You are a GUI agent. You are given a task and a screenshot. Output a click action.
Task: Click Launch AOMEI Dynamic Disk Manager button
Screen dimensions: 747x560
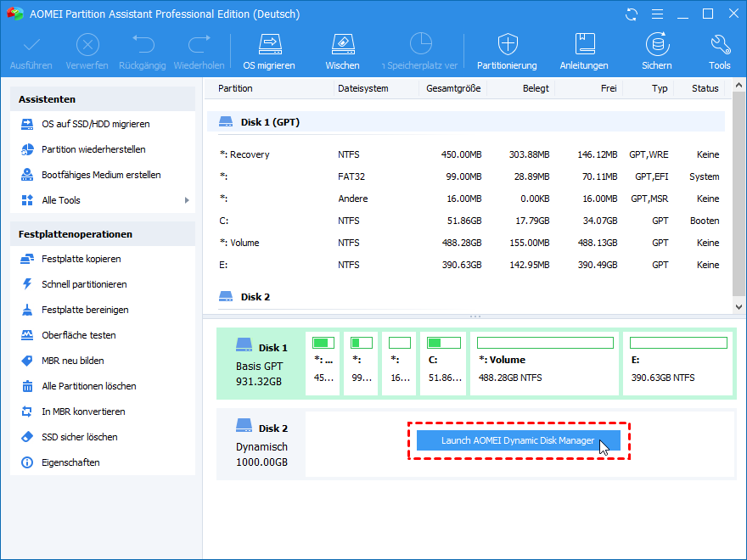pos(518,441)
